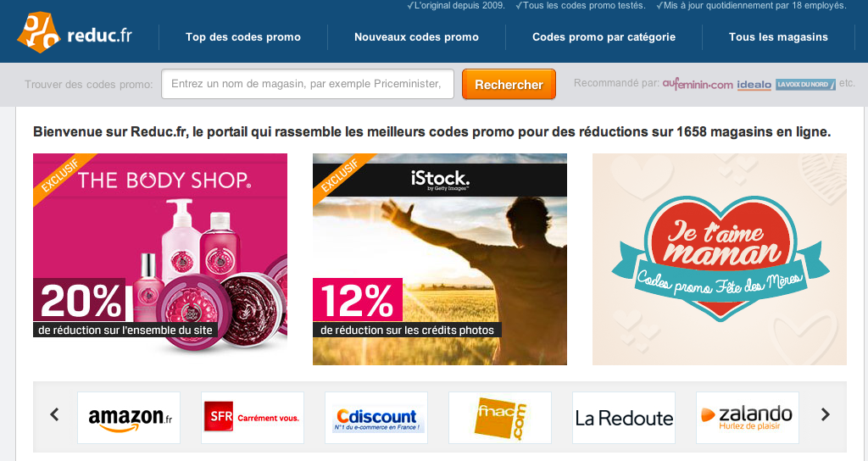Viewport: 868px width, 461px height.
Task: Open the Top des codes promo menu
Action: (243, 37)
